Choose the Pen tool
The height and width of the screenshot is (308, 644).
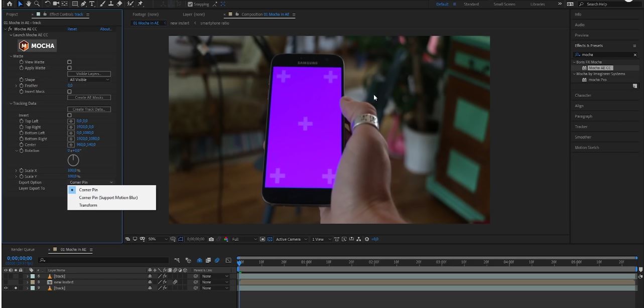point(84,4)
